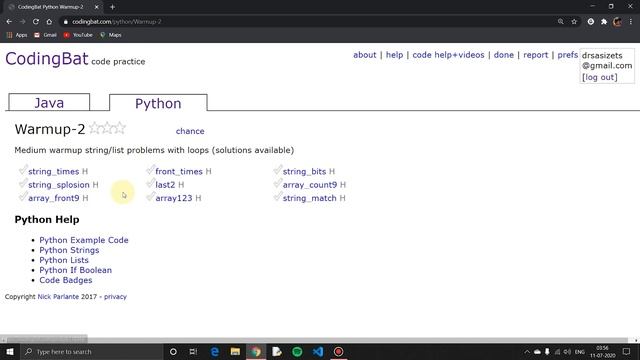Open Python Example Code link
The width and height of the screenshot is (640, 360).
pyautogui.click(x=84, y=240)
